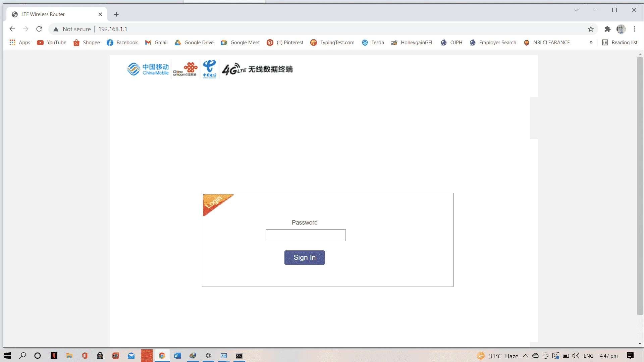Open Chrome's three-dot menu
The width and height of the screenshot is (644, 362).
pyautogui.click(x=634, y=29)
